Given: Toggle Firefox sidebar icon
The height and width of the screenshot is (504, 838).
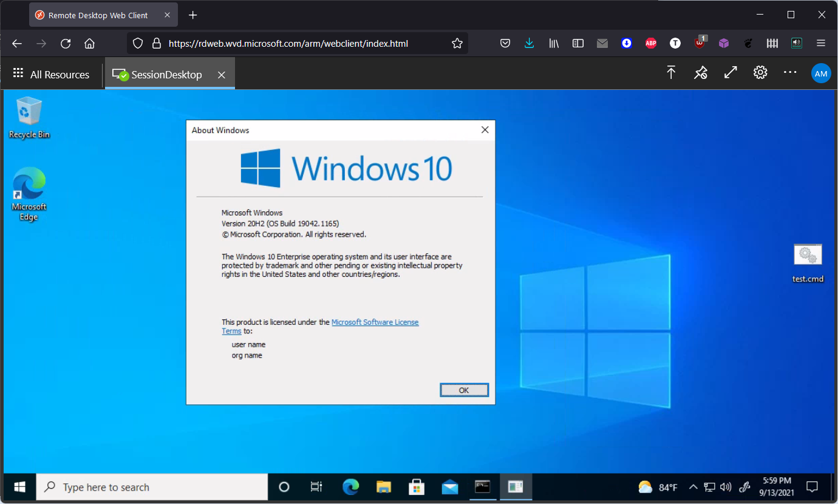Looking at the screenshot, I should click(x=578, y=43).
